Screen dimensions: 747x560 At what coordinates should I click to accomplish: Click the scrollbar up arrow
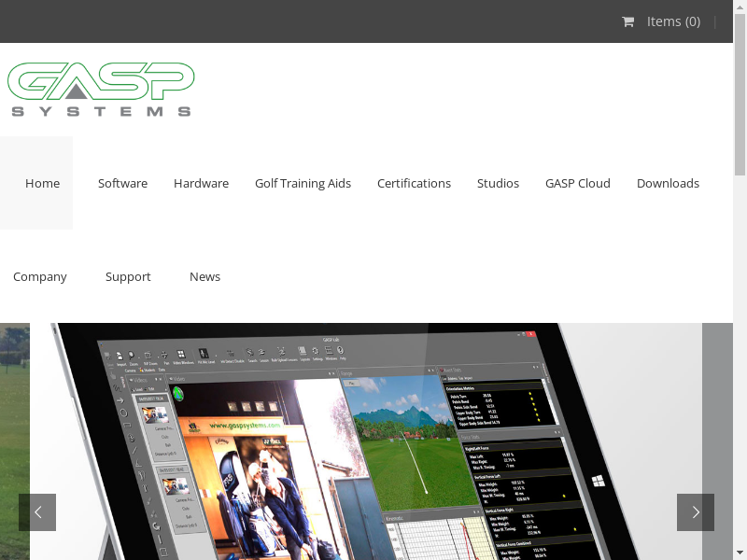740,6
